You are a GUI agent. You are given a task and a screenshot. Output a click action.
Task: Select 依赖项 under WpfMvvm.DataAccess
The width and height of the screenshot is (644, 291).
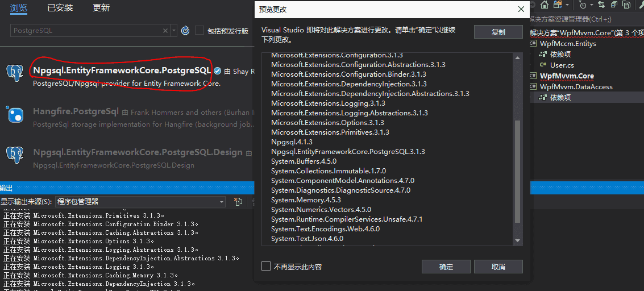(560, 97)
